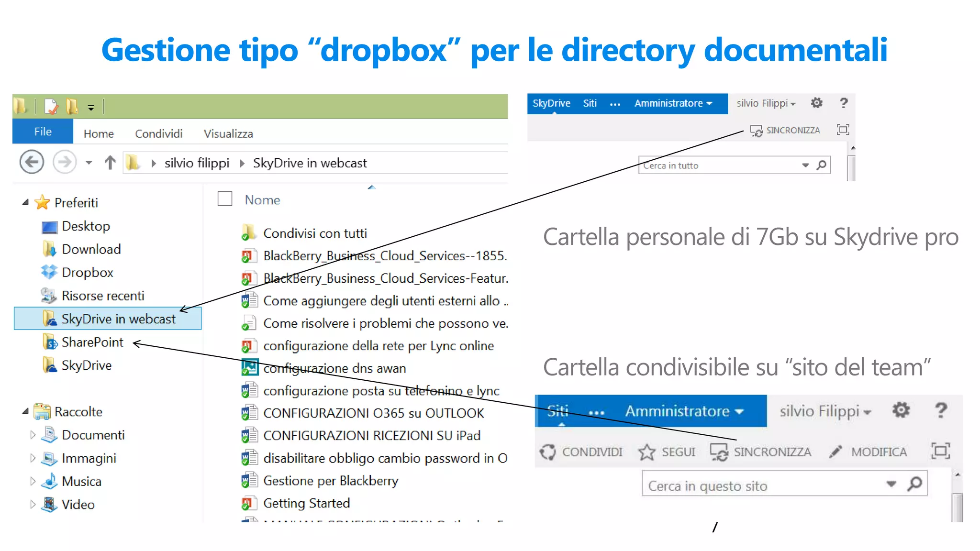Screen dimensions: 980x551
Task: Click the New folder icon in quick access toolbar
Action: click(x=72, y=106)
